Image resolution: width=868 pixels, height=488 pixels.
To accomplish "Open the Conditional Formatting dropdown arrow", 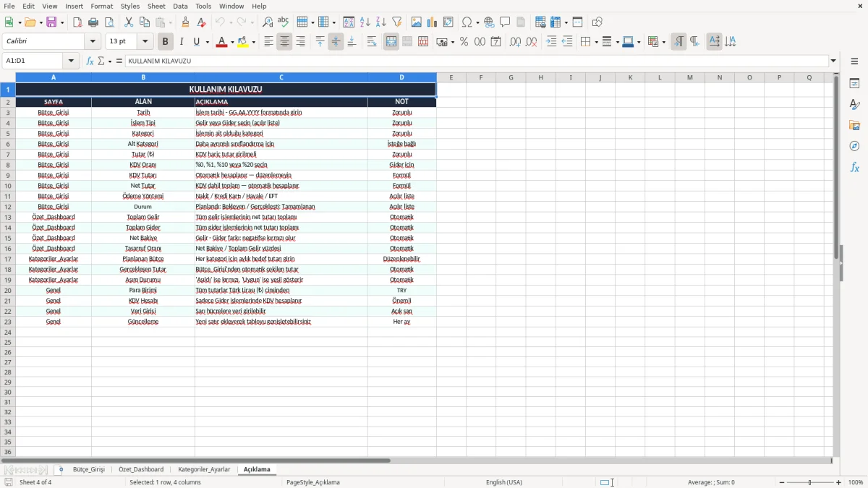I will tap(663, 42).
